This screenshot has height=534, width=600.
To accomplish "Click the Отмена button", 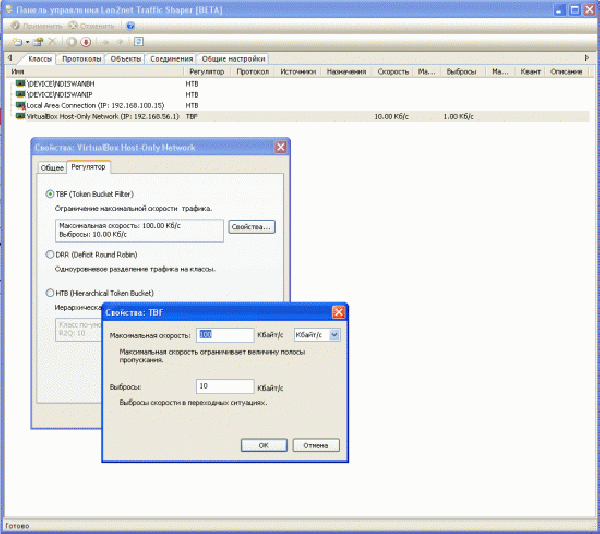I will [x=315, y=445].
